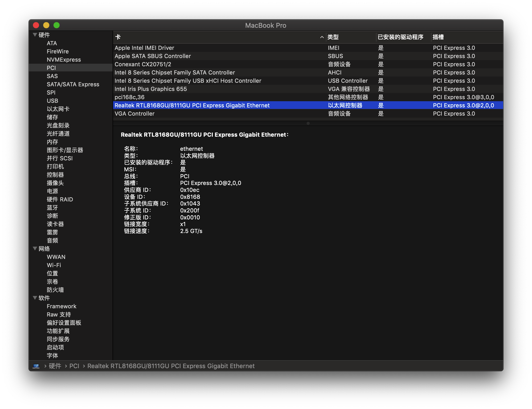The image size is (532, 409).
Task: Click the yellow minimize window button
Action: (46, 25)
